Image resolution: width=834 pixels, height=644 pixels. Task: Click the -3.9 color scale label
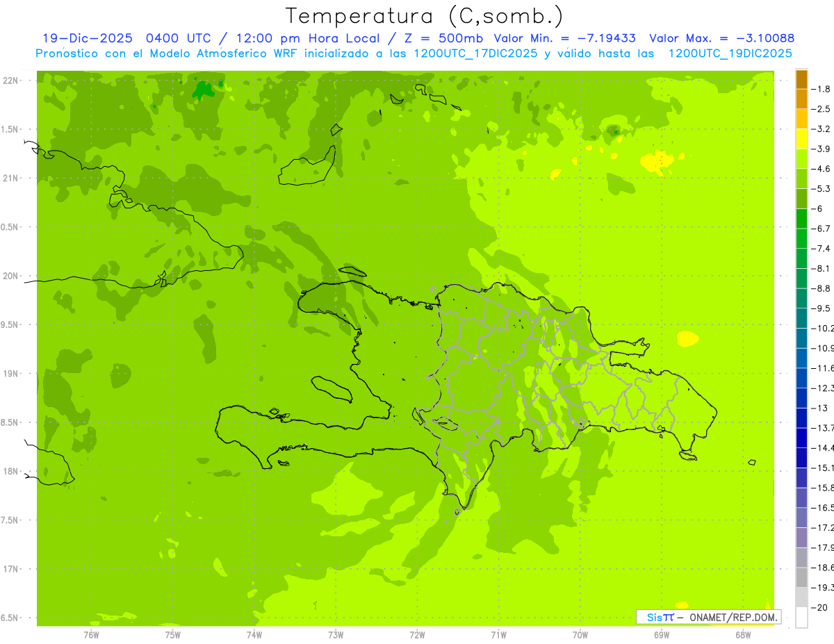pos(821,149)
